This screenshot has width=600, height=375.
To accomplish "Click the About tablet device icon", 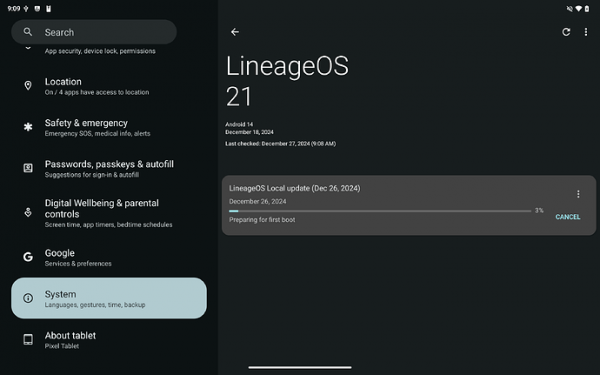I will pos(28,339).
